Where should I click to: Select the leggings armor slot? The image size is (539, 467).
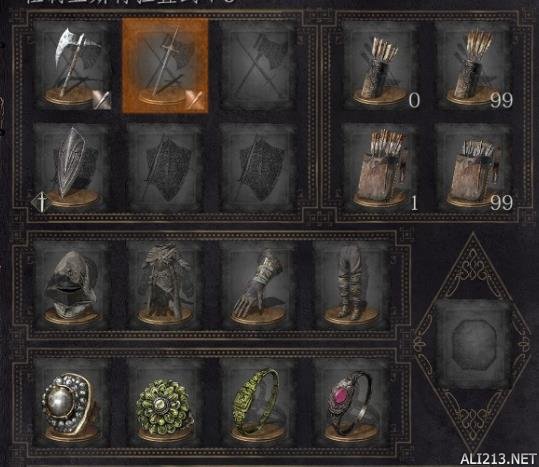351,285
